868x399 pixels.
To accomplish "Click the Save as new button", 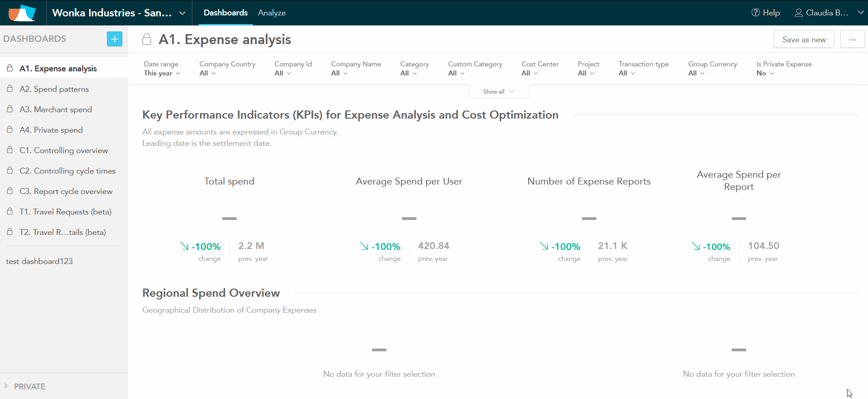I will pos(803,40).
